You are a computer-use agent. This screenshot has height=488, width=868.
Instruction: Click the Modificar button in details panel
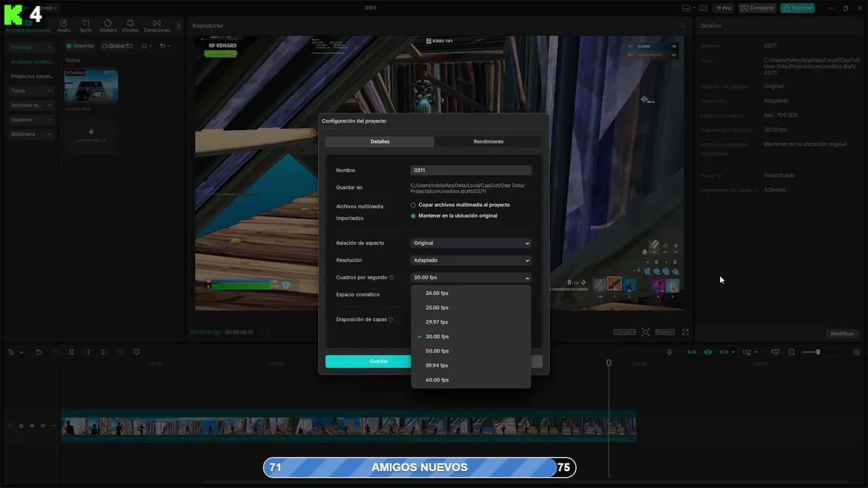(x=842, y=333)
